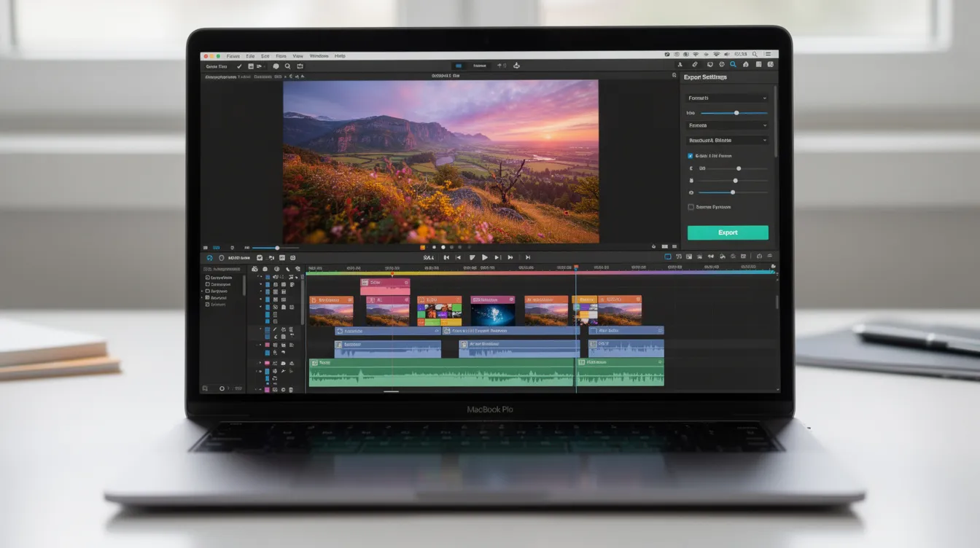Open the dropdown directly above the checked checkbox

coord(727,140)
